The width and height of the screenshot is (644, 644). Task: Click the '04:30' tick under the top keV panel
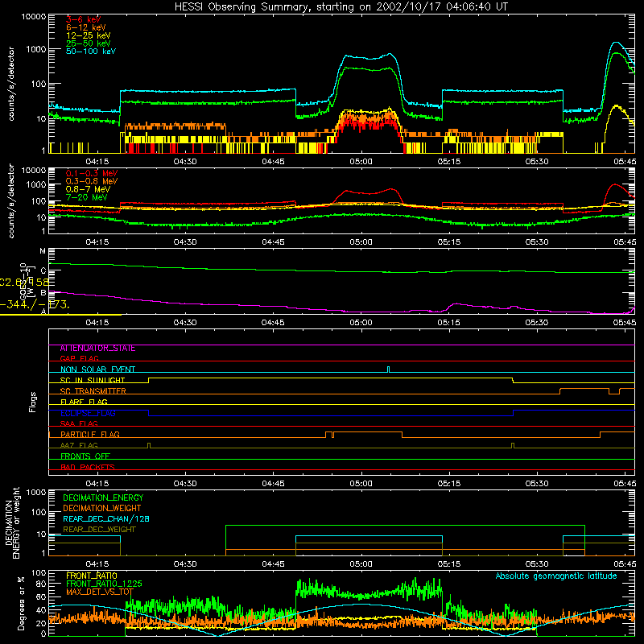[x=185, y=162]
